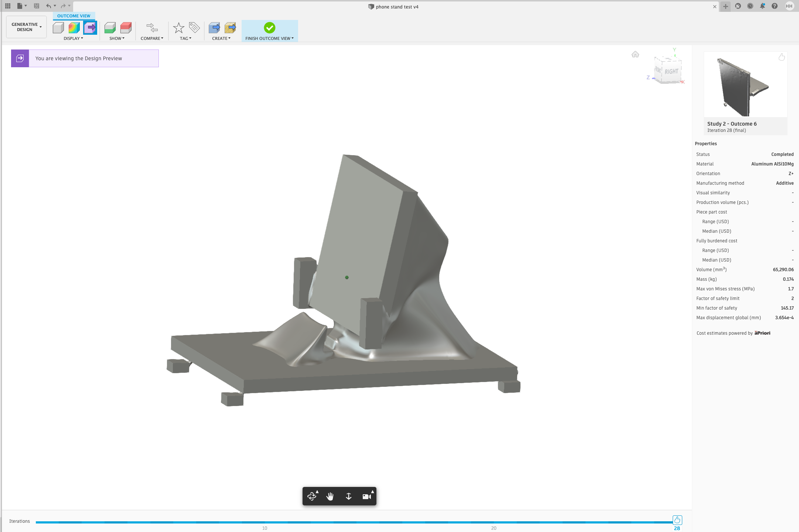Image resolution: width=799 pixels, height=532 pixels.
Task: Open the notifications bell
Action: (762, 6)
